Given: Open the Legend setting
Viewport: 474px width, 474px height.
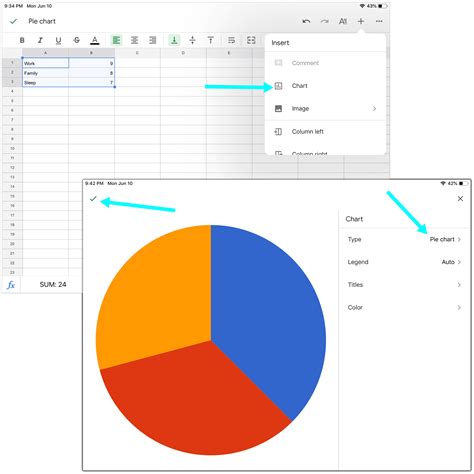Looking at the screenshot, I should pyautogui.click(x=404, y=262).
